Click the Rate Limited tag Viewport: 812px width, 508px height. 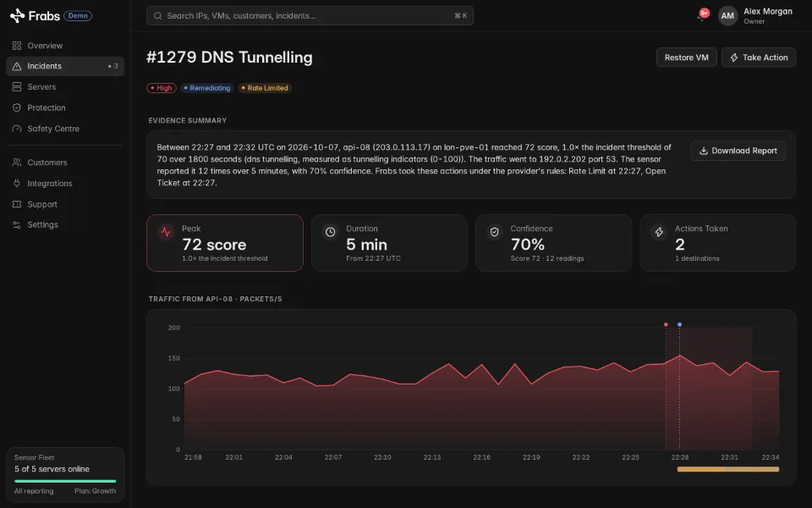[265, 88]
